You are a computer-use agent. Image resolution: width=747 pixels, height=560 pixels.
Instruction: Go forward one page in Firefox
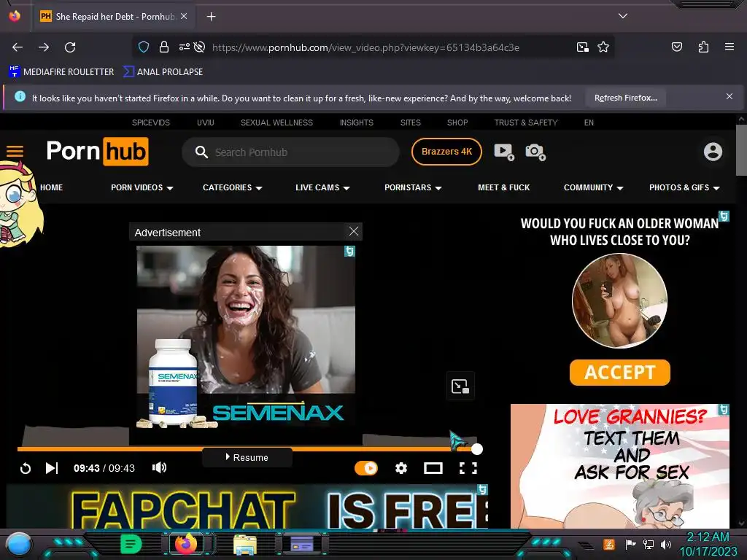click(44, 47)
